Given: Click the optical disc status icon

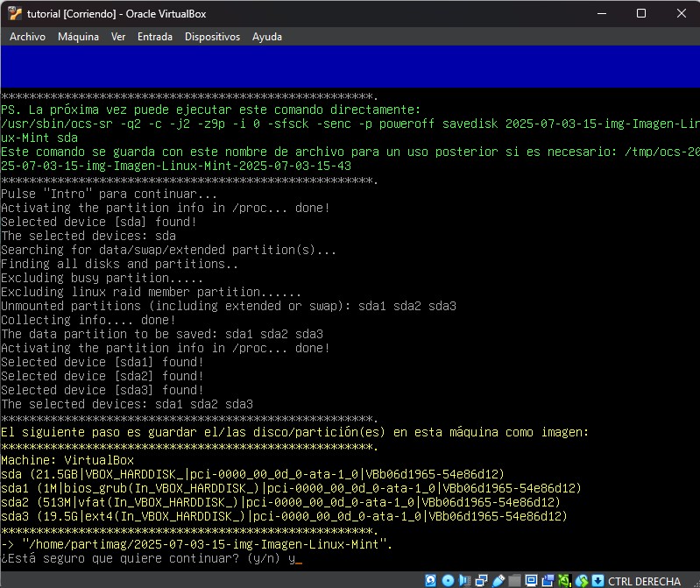Looking at the screenshot, I should click(448, 580).
